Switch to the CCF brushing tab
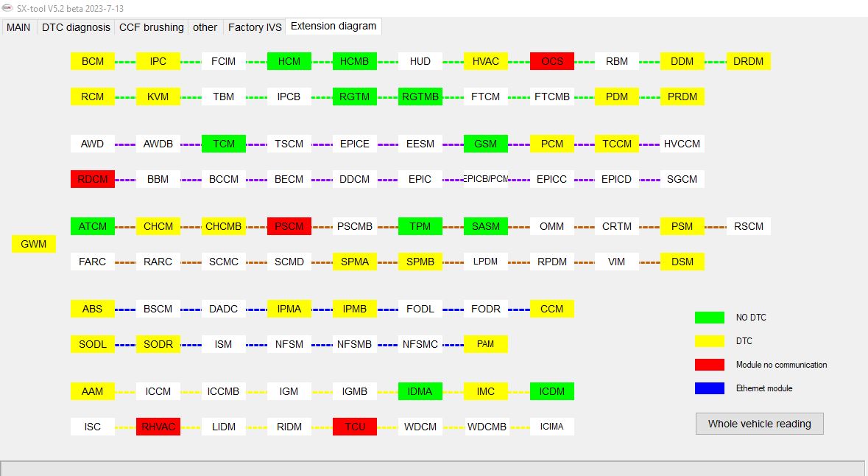 click(x=151, y=27)
